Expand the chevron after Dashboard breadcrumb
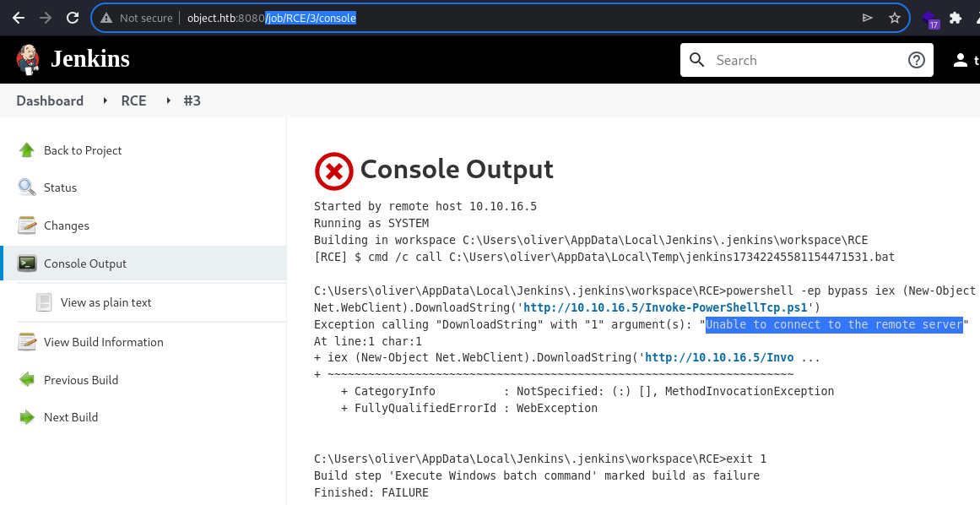Viewport: 980px width, 505px height. [105, 100]
